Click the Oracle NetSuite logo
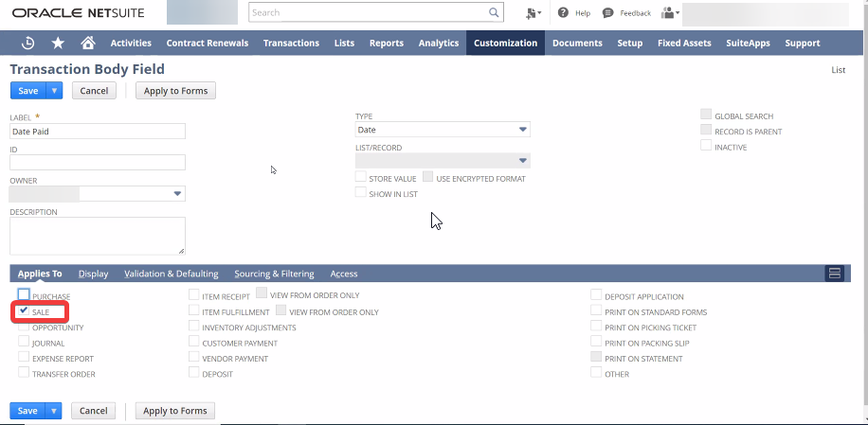This screenshot has width=868, height=425. [78, 12]
